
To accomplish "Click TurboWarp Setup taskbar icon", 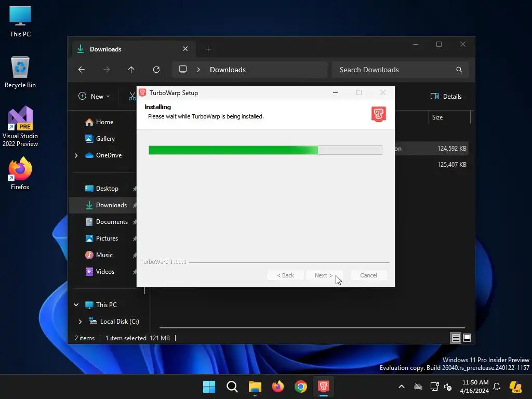I will coord(324,387).
